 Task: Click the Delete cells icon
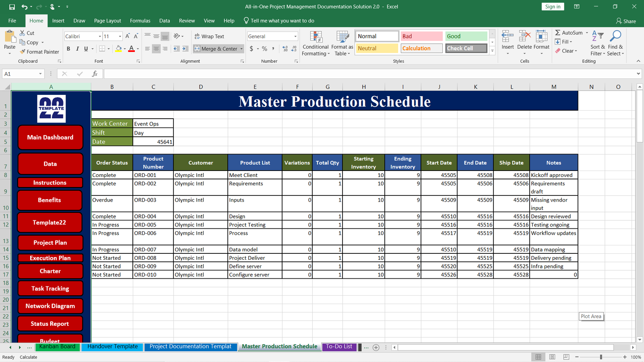524,36
